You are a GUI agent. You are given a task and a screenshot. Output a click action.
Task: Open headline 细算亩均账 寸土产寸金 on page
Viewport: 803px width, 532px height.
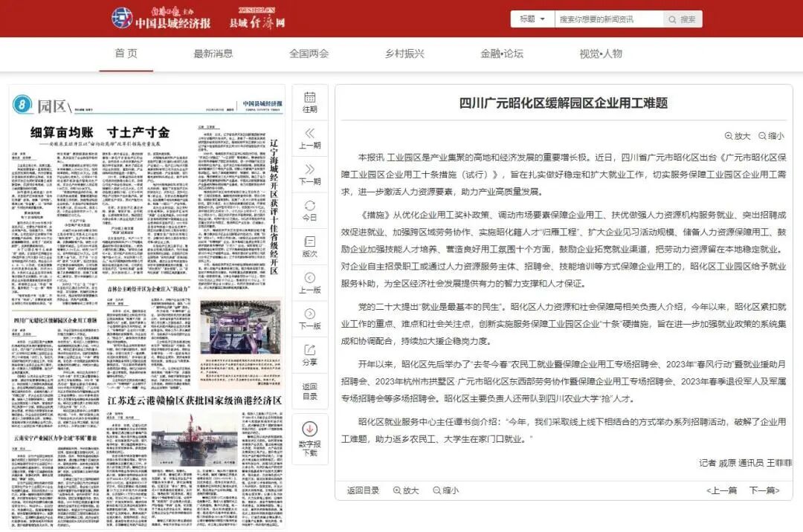100,132
